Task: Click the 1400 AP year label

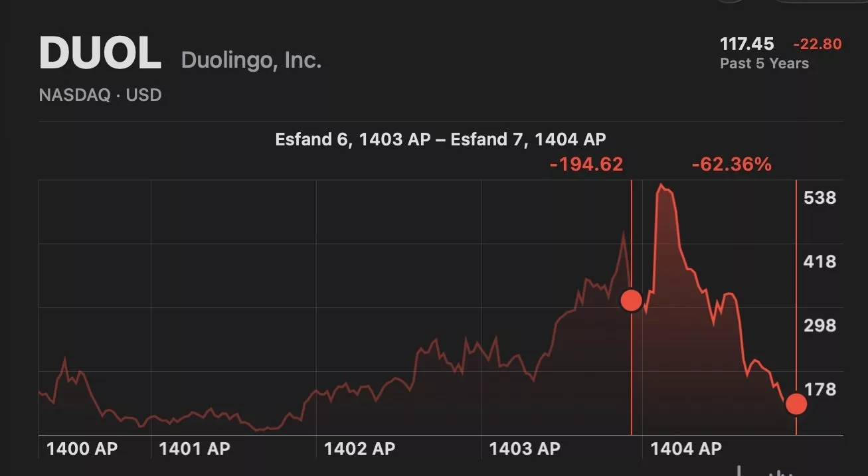Action: click(x=82, y=449)
